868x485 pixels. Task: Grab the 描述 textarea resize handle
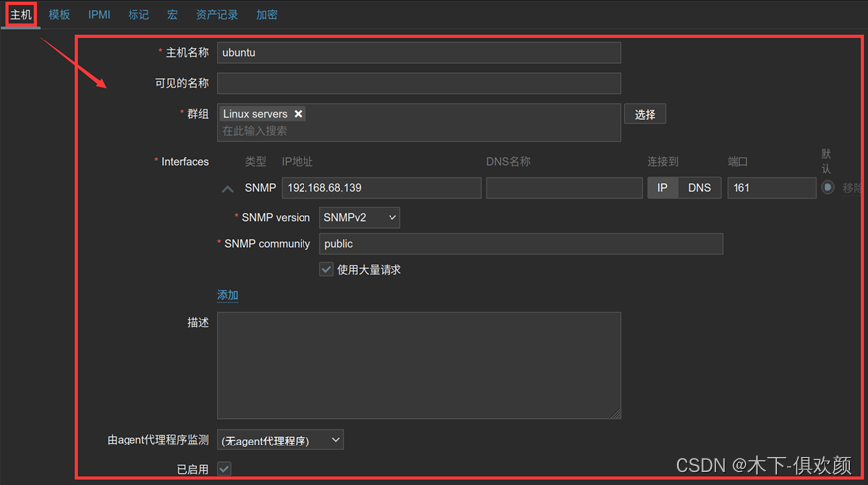pyautogui.click(x=616, y=414)
